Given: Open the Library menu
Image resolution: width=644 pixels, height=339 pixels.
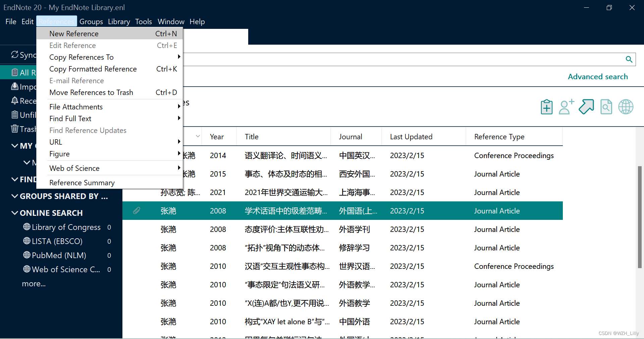Looking at the screenshot, I should coord(119,21).
